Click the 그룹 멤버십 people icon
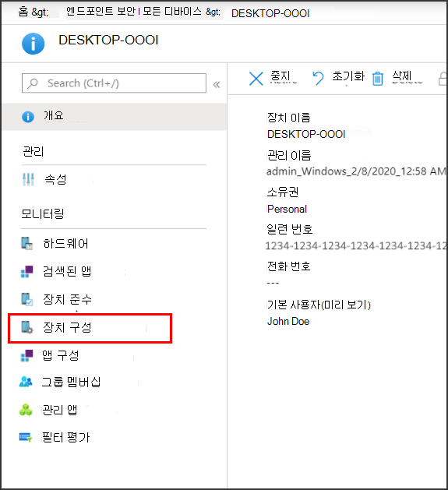448x490 pixels. 26,382
